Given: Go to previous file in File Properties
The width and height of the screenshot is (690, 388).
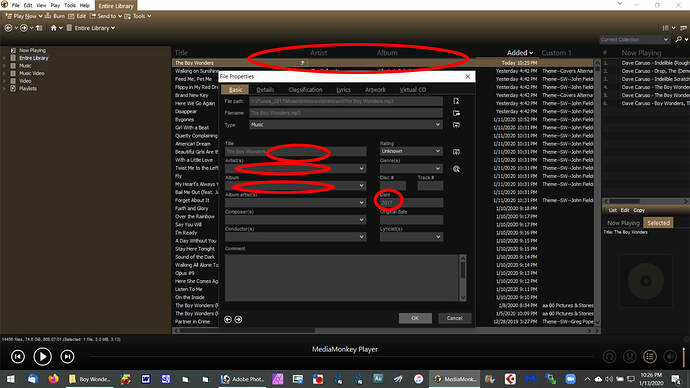Looking at the screenshot, I should tap(228, 319).
